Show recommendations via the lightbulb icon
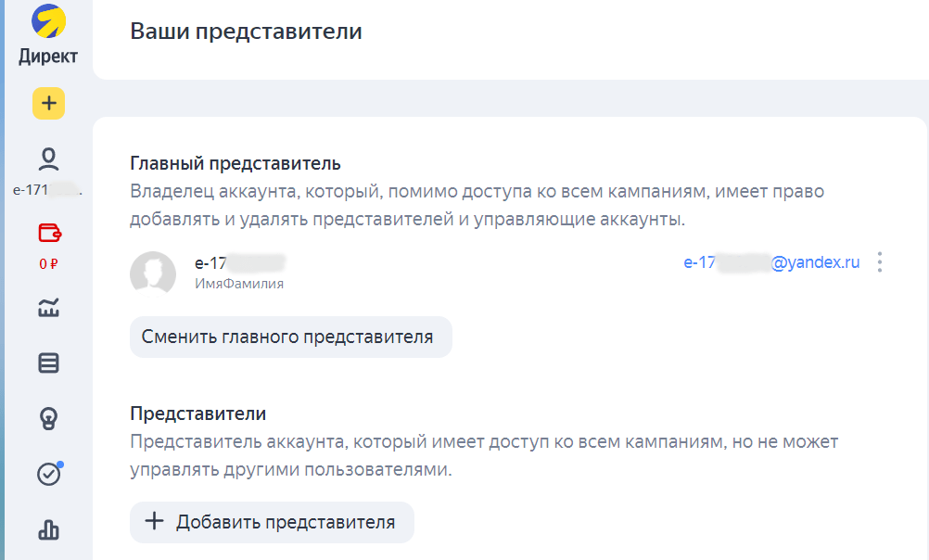 pyautogui.click(x=48, y=419)
